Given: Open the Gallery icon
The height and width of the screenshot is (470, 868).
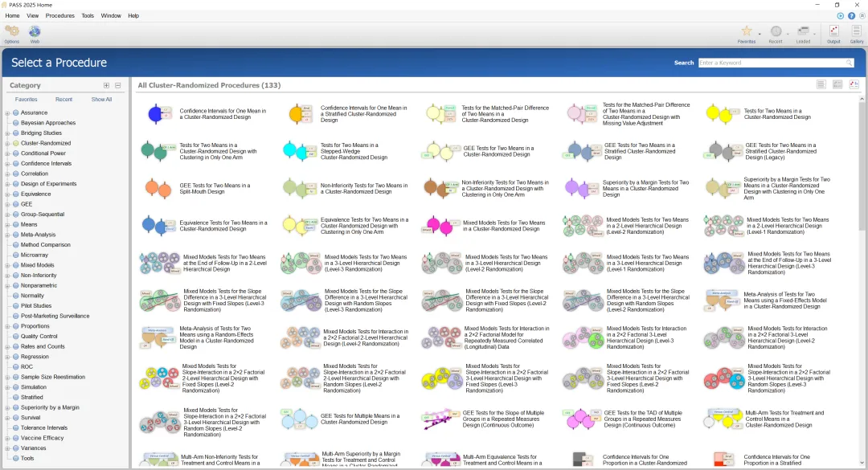Looking at the screenshot, I should tap(857, 33).
